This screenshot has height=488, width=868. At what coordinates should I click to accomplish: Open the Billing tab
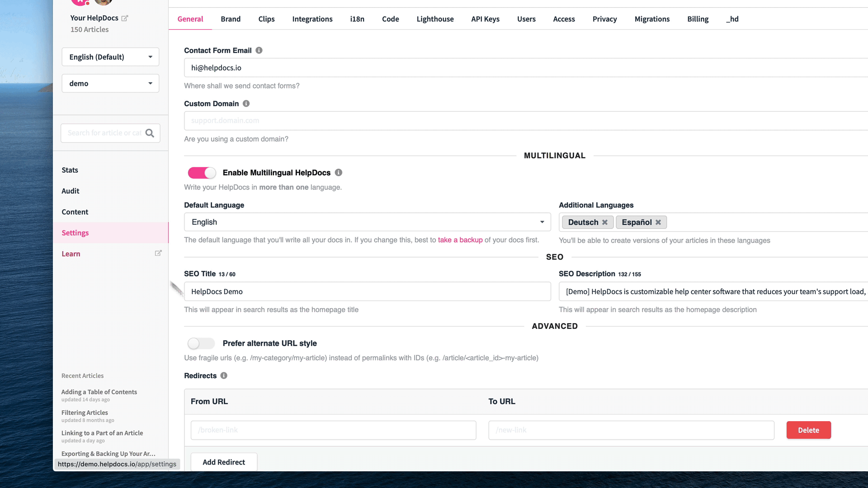click(x=698, y=19)
